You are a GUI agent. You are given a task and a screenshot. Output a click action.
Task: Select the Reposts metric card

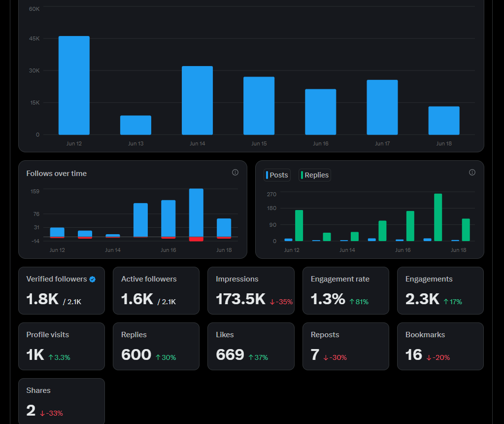point(346,347)
